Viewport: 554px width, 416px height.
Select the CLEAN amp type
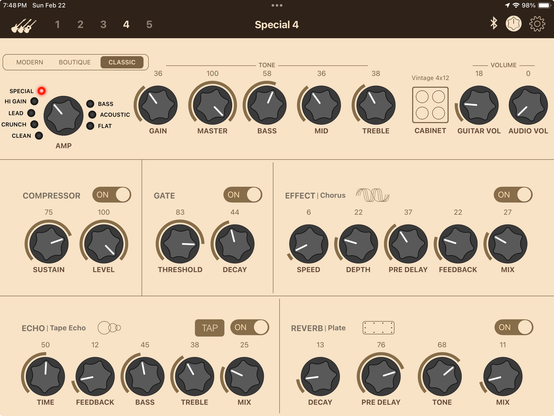tap(39, 135)
